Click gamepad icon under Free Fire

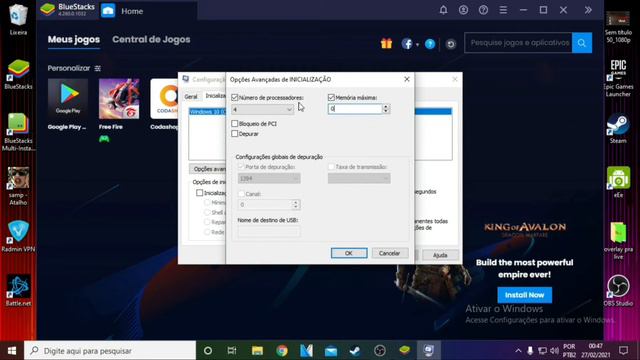coord(104,139)
